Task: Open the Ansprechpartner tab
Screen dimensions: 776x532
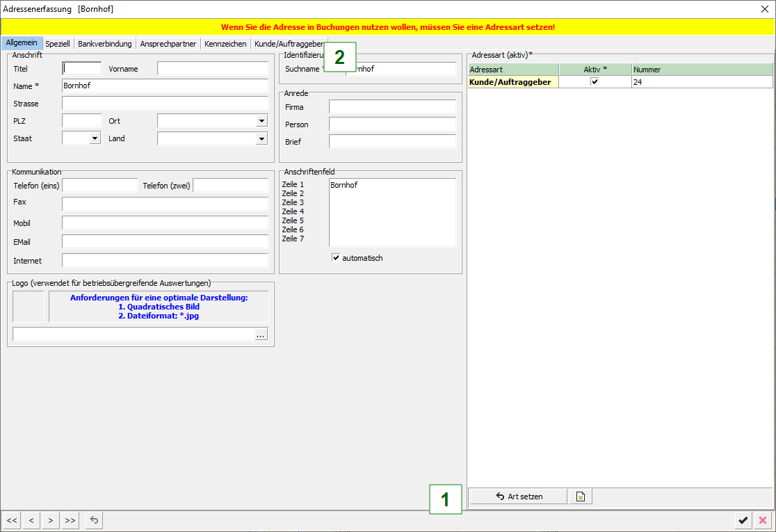Action: [168, 44]
